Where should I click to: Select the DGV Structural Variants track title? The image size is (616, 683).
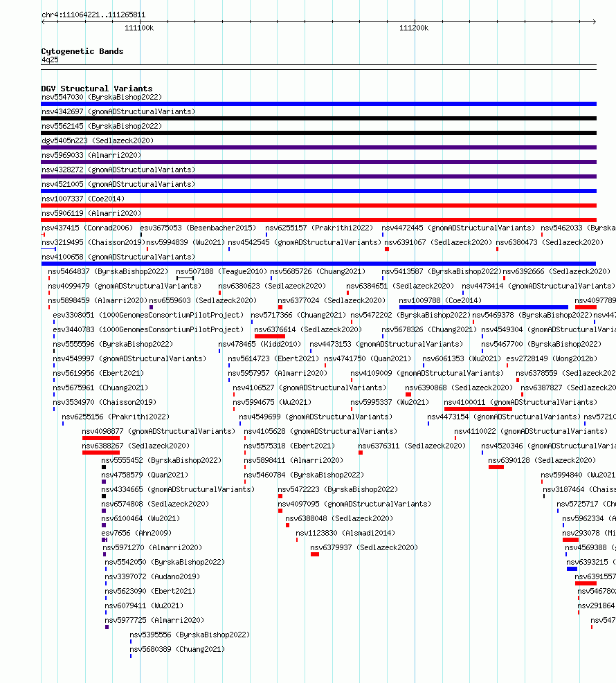coord(97,89)
